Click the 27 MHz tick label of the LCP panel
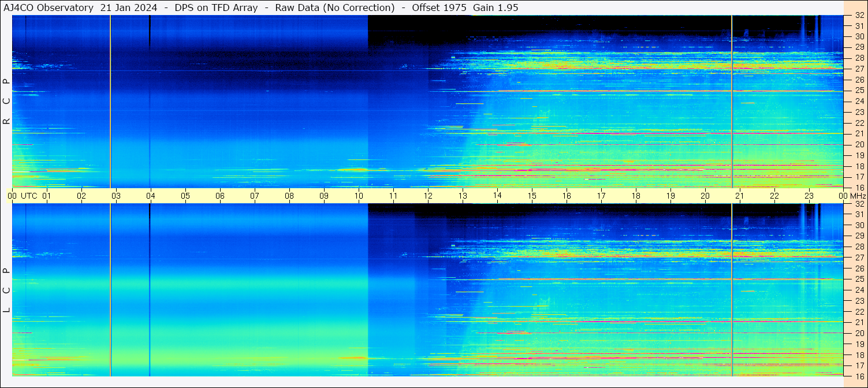This screenshot has height=388, width=868. pyautogui.click(x=859, y=258)
